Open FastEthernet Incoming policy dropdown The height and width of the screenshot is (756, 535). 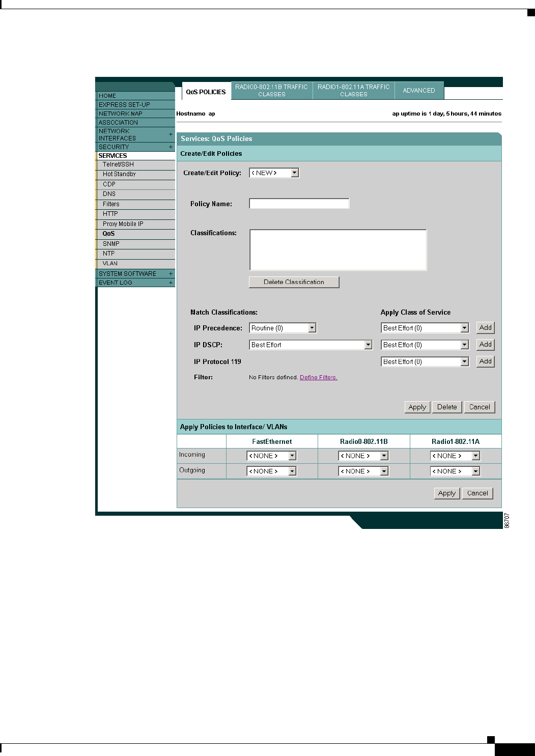(271, 456)
